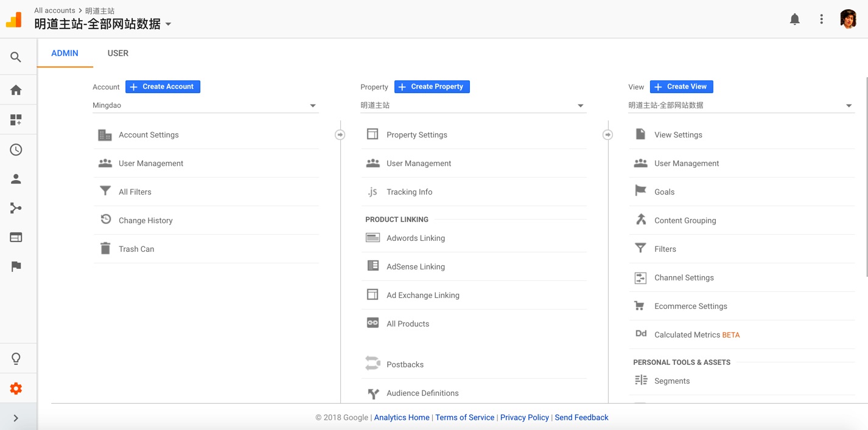
Task: Open Conversions flag icon in sidebar
Action: pos(16,266)
